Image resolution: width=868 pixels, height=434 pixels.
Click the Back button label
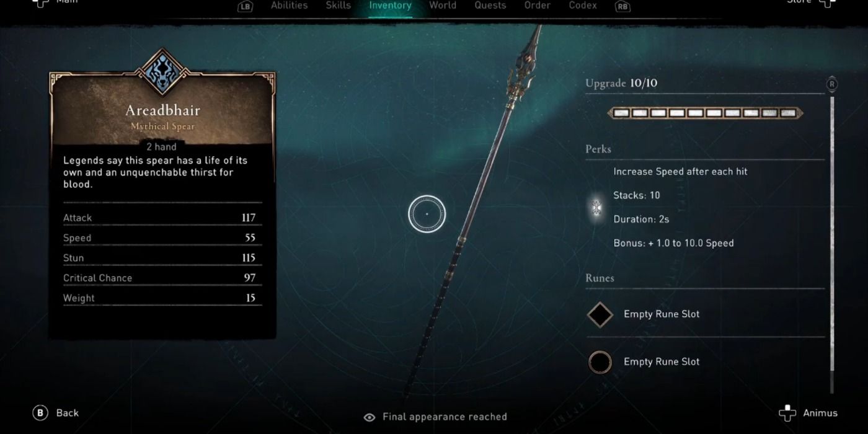coord(68,413)
